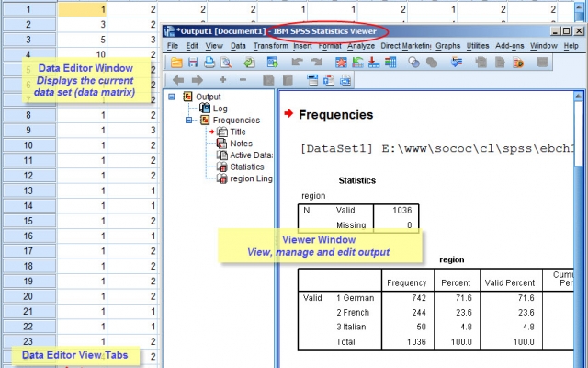This screenshot has width=588, height=368.
Task: Save the output document
Action: [193, 62]
